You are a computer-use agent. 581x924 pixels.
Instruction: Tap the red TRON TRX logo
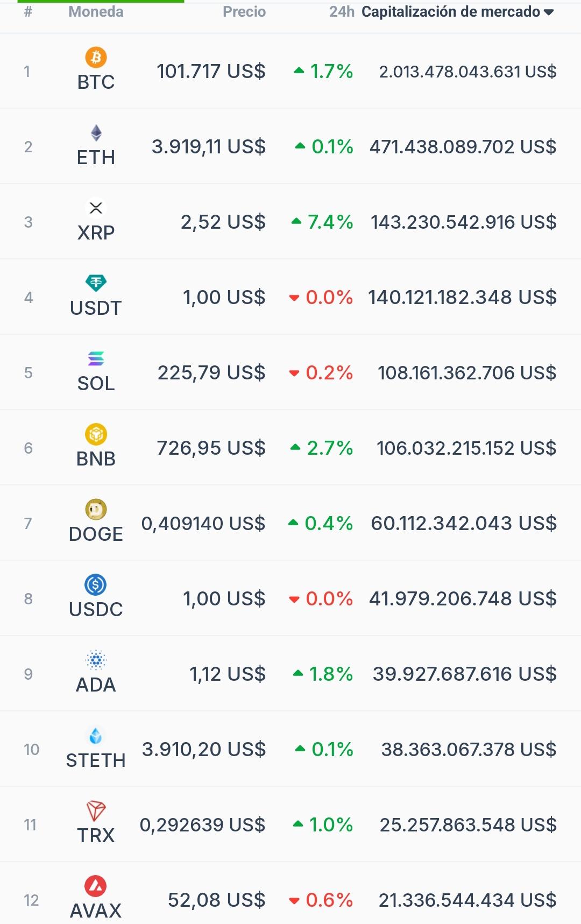pyautogui.click(x=96, y=810)
